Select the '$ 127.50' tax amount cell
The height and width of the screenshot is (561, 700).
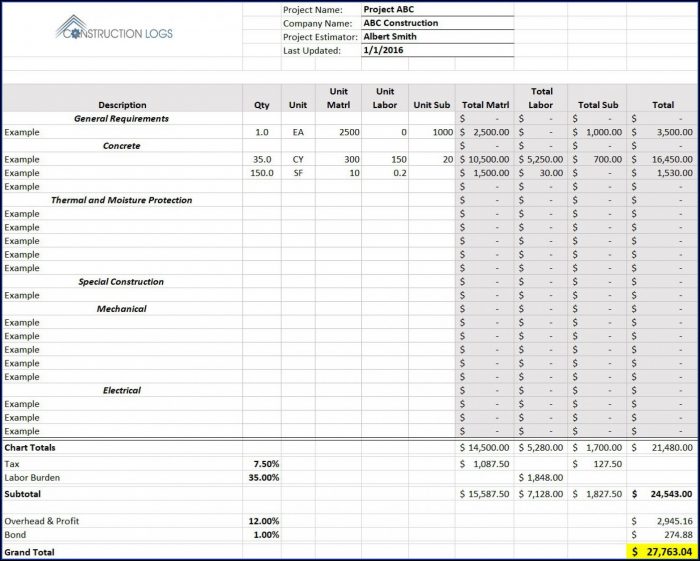pos(597,464)
